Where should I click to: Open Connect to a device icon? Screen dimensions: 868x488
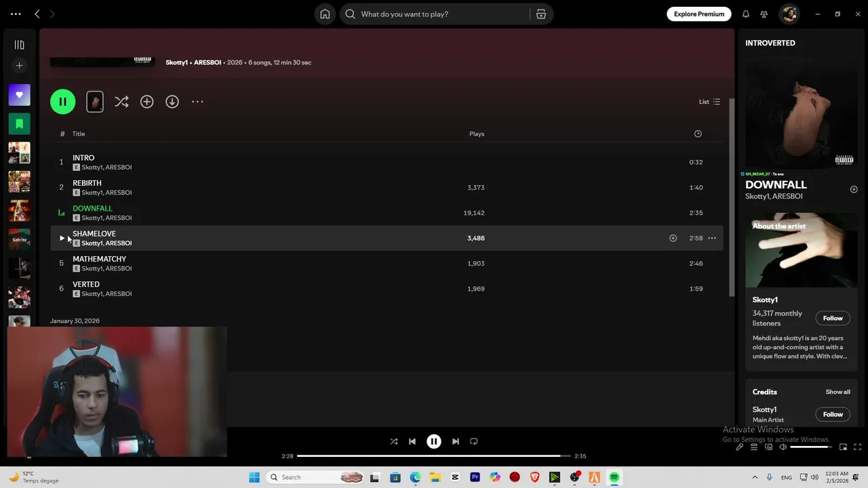tap(768, 447)
